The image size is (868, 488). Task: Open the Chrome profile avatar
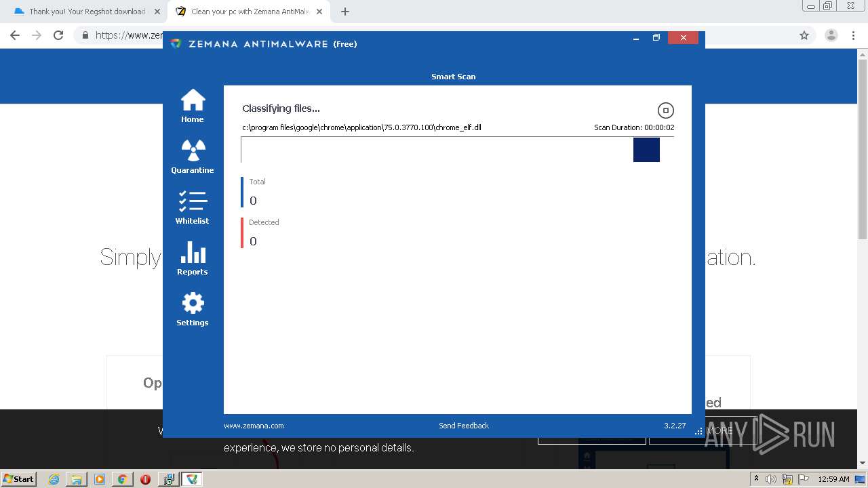click(x=831, y=35)
